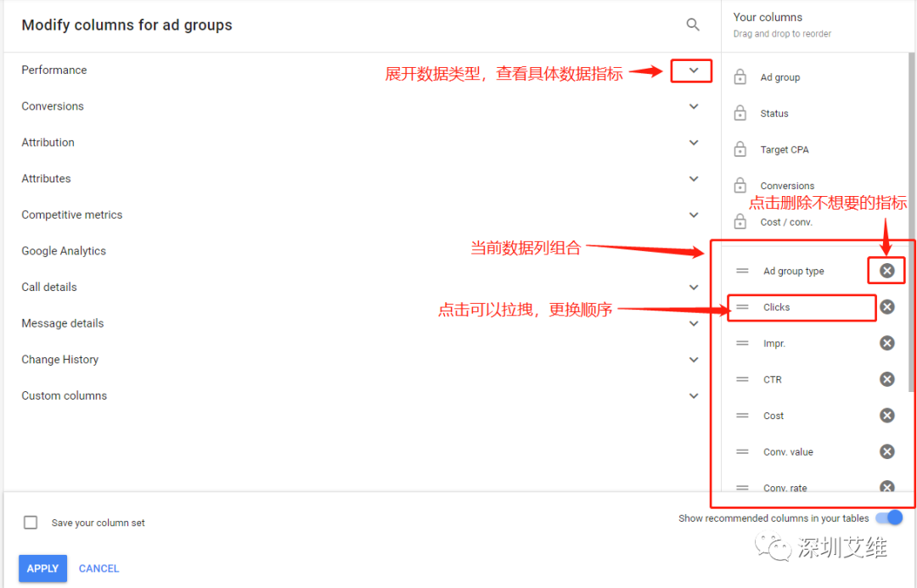Expand the Call details chevron

pyautogui.click(x=693, y=288)
